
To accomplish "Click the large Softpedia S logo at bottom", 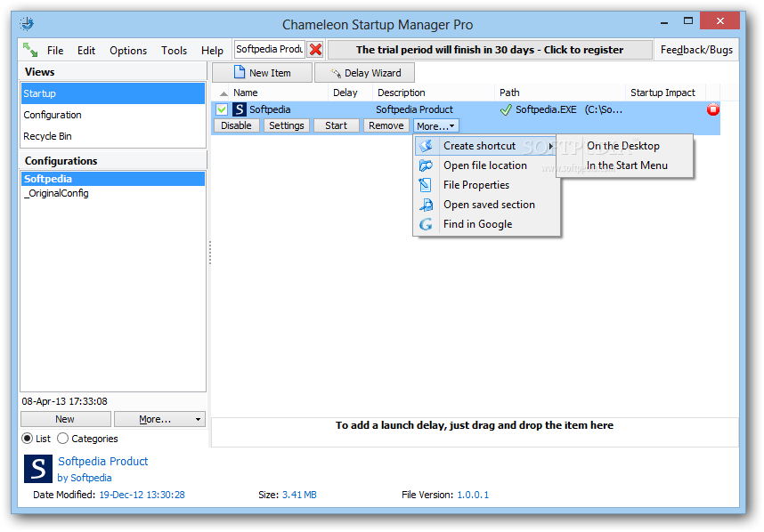I will click(x=38, y=469).
